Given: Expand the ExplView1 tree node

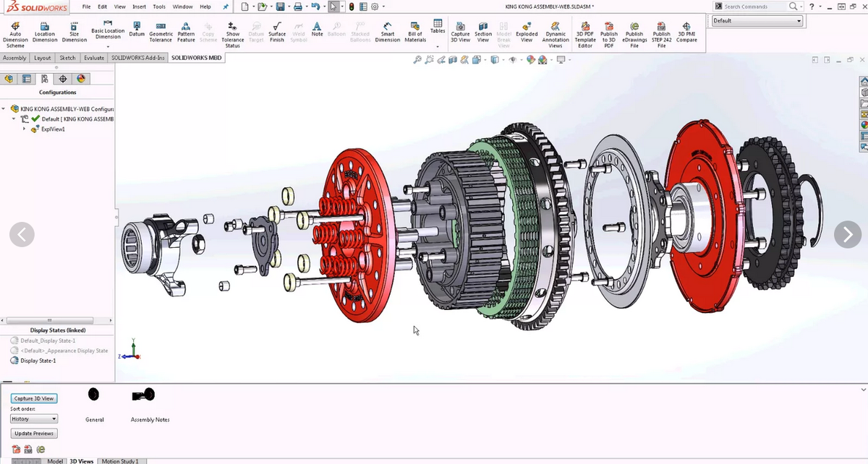Looking at the screenshot, I should tap(25, 129).
